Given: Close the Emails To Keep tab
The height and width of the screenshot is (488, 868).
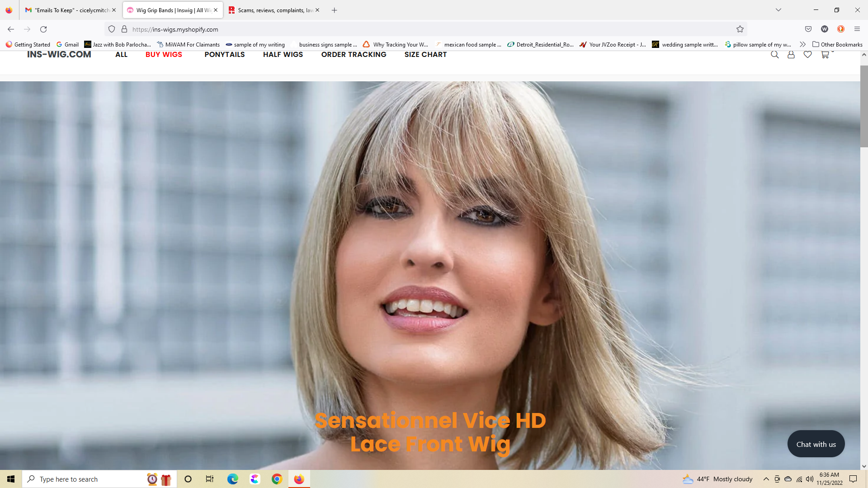Looking at the screenshot, I should (114, 10).
